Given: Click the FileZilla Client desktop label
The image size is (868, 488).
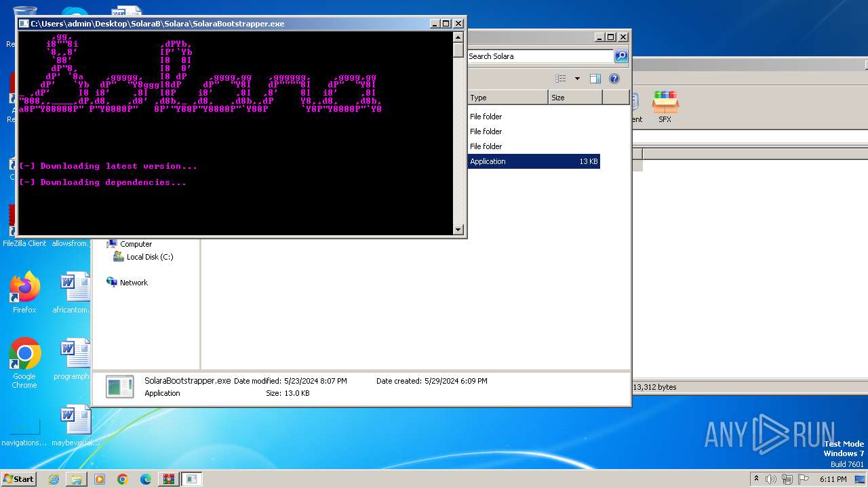Looking at the screenshot, I should tap(24, 243).
